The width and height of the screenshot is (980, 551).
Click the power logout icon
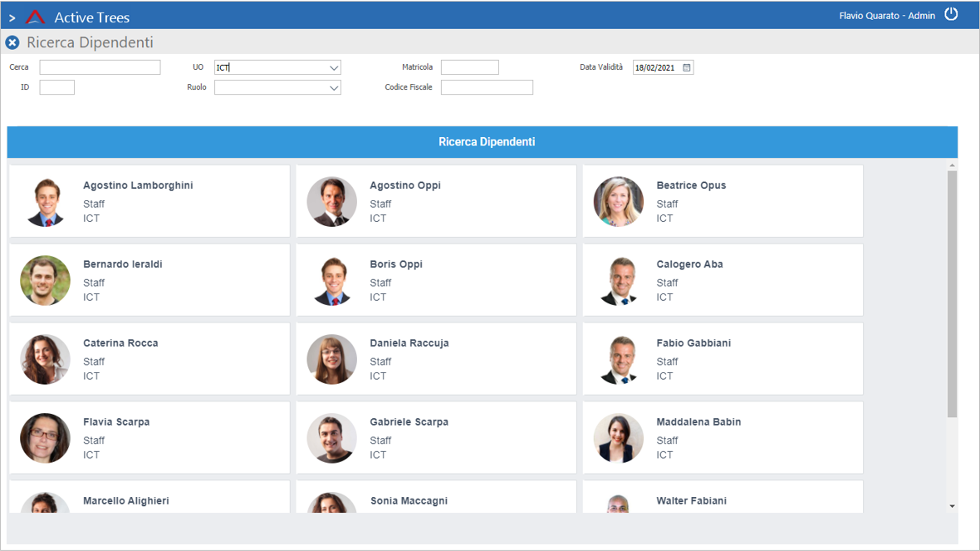coord(951,14)
